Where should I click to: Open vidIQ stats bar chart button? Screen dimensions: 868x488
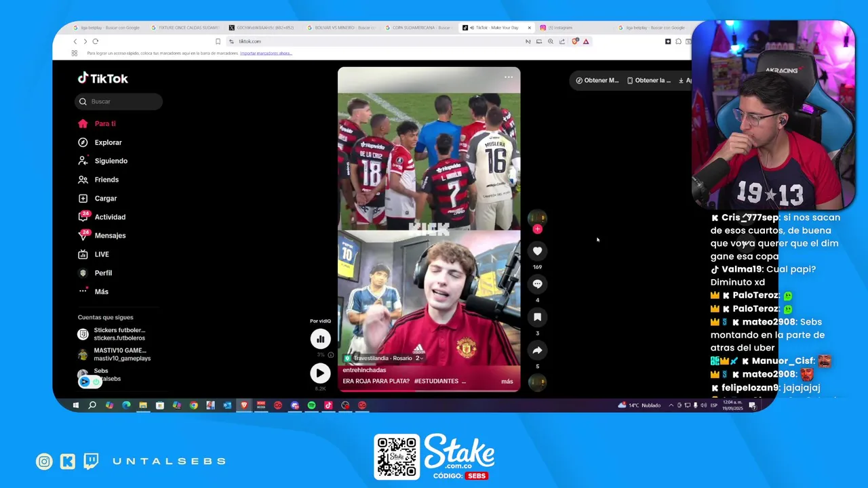[x=320, y=339]
